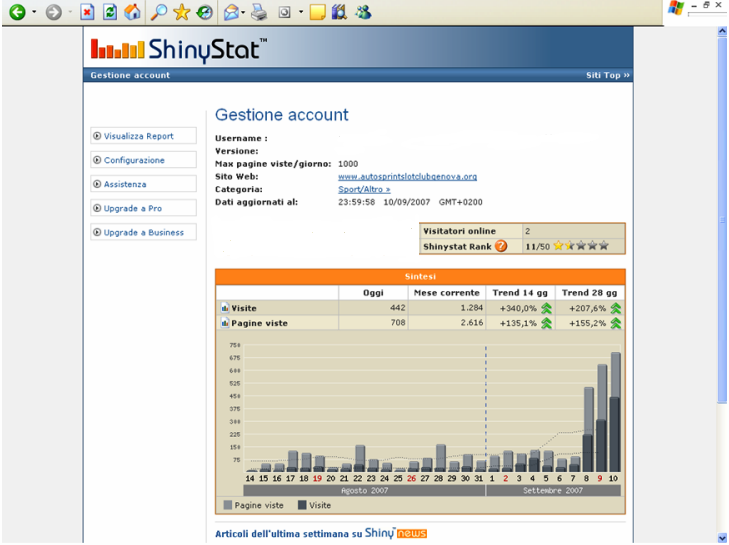This screenshot has width=729, height=545.
Task: Open Search with the magnifying glass icon
Action: point(159,12)
